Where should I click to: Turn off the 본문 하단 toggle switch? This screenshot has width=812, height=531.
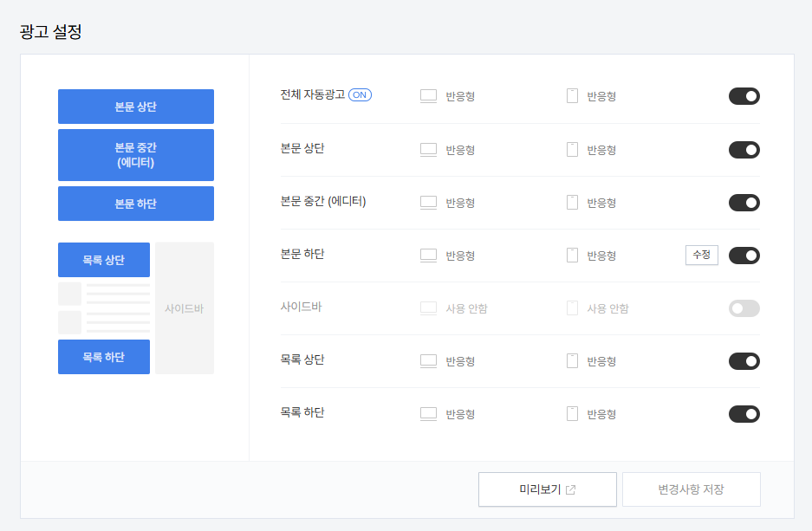(x=744, y=255)
